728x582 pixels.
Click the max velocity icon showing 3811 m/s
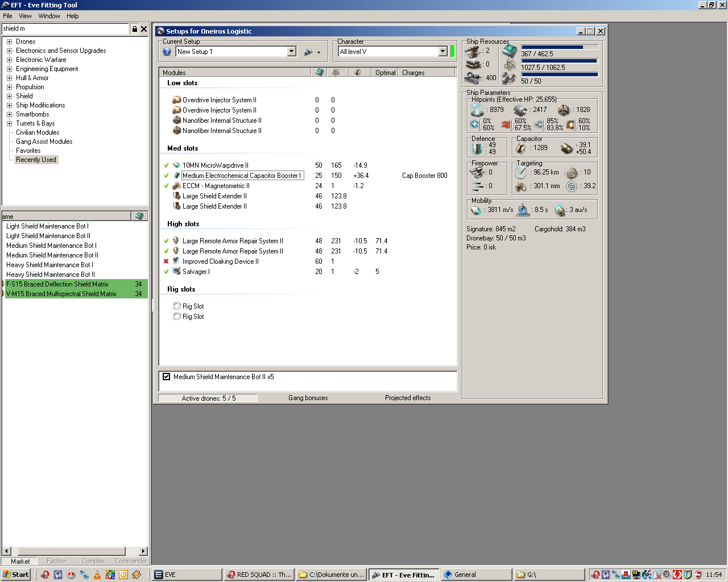(x=476, y=210)
